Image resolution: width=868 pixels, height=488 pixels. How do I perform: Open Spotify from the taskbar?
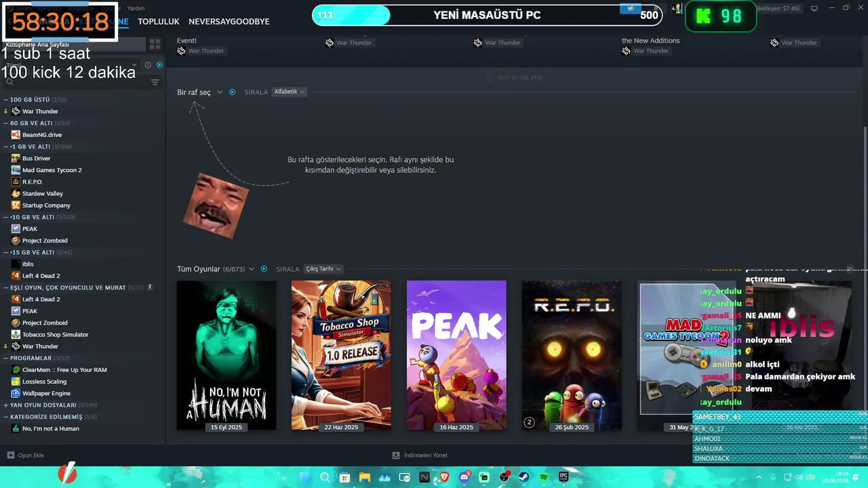544,478
